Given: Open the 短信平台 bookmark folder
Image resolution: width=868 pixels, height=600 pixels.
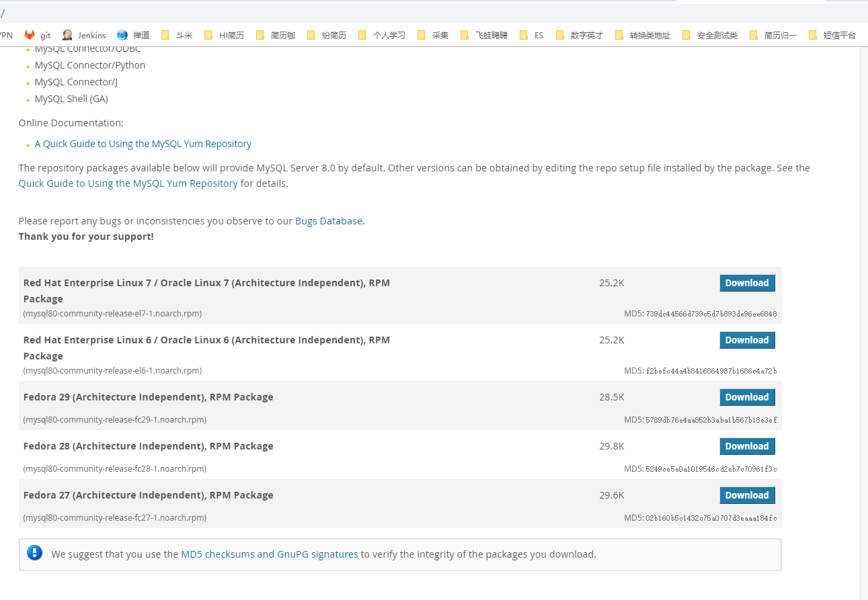Looking at the screenshot, I should [832, 36].
